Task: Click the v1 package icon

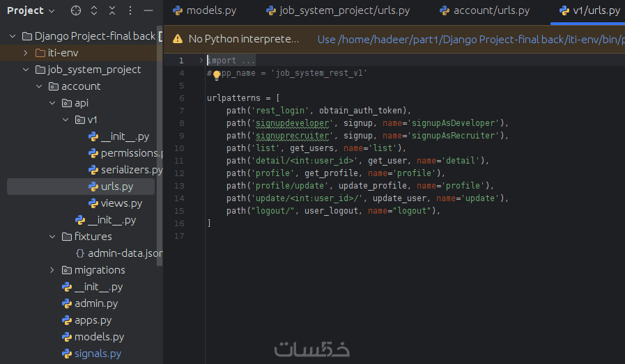Action: coord(79,120)
